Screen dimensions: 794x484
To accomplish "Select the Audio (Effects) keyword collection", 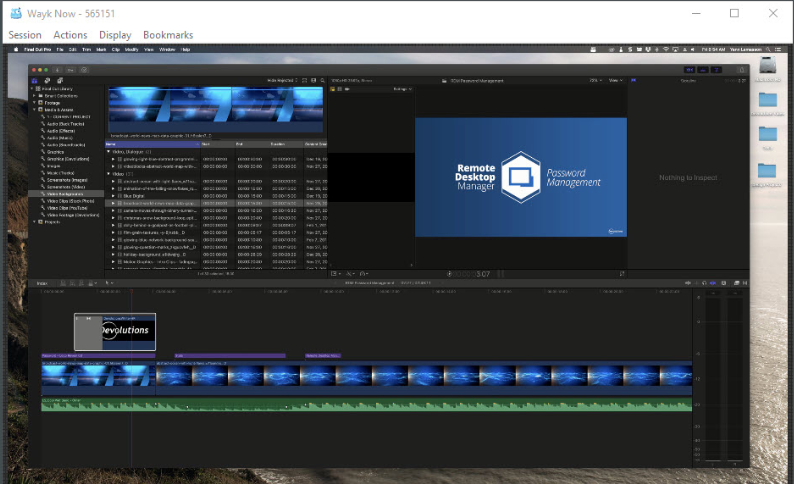I will coord(61,131).
